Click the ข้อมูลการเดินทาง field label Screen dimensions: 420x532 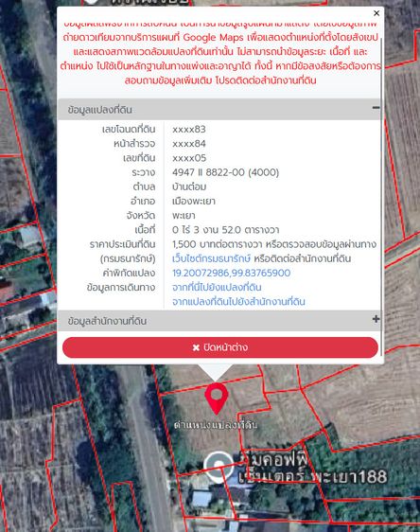[121, 288]
